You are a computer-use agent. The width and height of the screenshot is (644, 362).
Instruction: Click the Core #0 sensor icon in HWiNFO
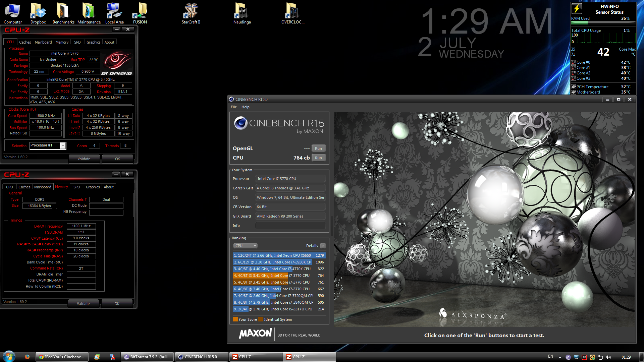coord(574,62)
